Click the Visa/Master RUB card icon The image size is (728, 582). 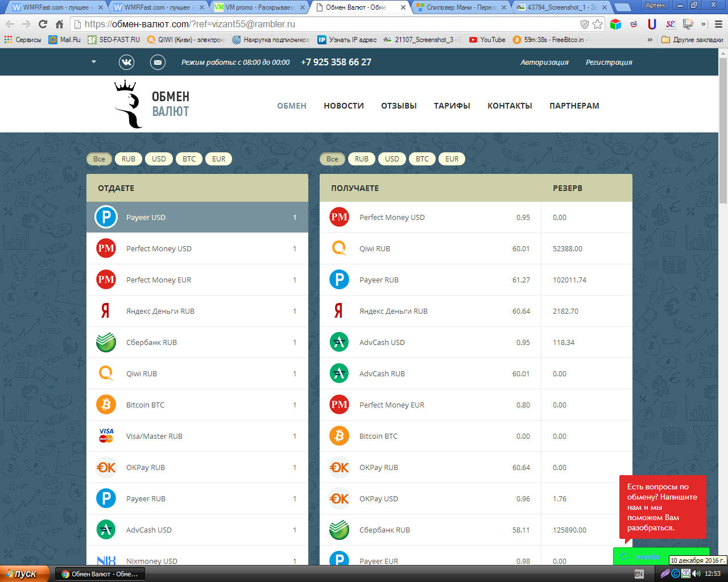pos(106,435)
